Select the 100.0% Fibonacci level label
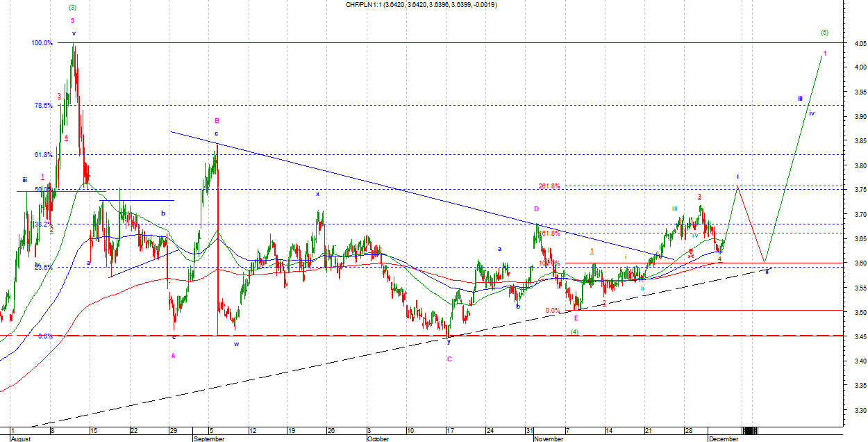This screenshot has width=868, height=442. (42, 43)
